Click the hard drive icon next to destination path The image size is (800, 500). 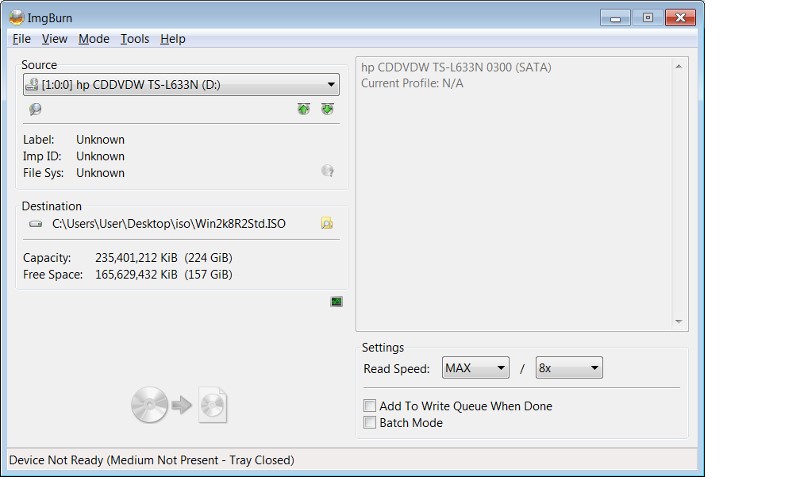35,224
